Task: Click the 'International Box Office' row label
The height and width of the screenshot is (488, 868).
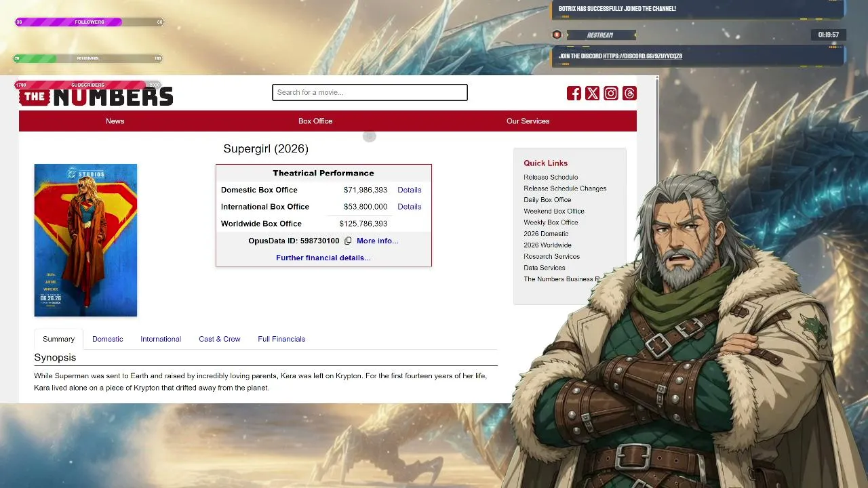Action: [265, 207]
